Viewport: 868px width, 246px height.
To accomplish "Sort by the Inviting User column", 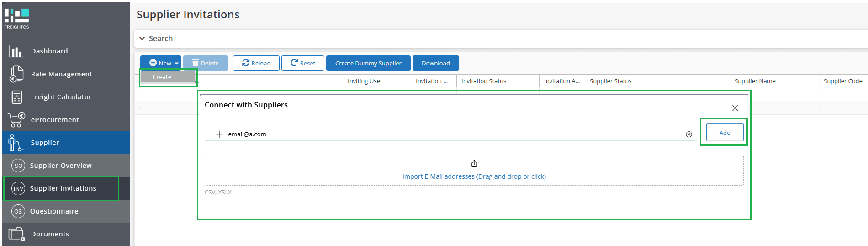I will click(x=377, y=81).
